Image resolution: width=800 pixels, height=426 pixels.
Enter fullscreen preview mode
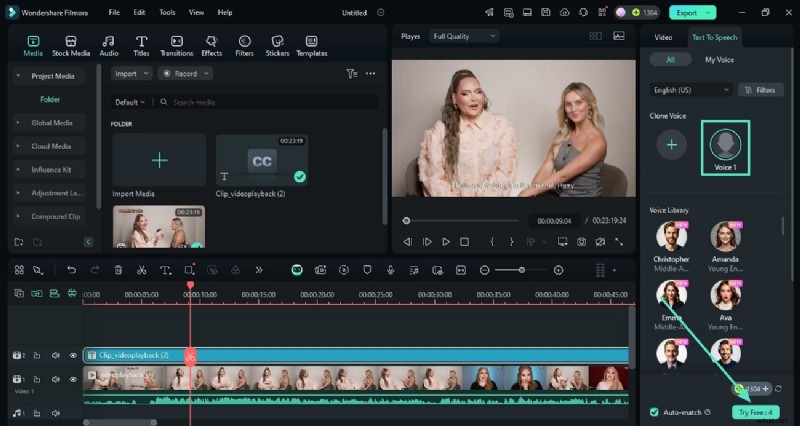coord(619,242)
